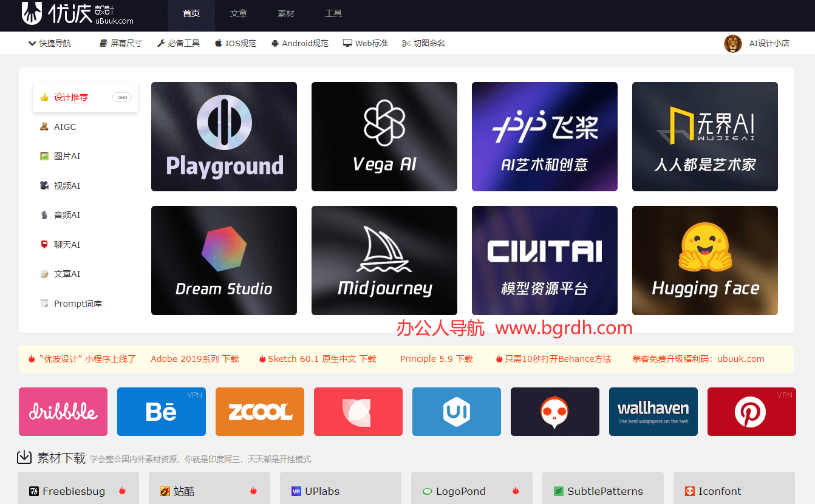Screen dimensions: 815x504
Task: Click the blue UI logo tile
Action: point(457,412)
